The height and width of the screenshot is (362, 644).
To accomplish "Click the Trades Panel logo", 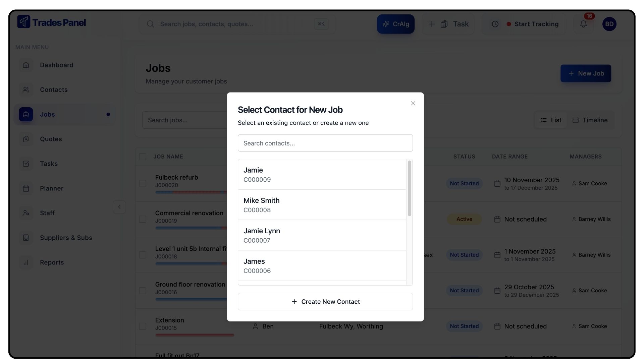I will [x=52, y=22].
